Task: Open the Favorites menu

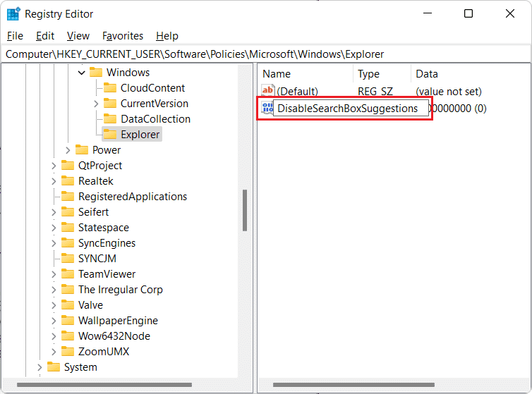Action: (123, 36)
